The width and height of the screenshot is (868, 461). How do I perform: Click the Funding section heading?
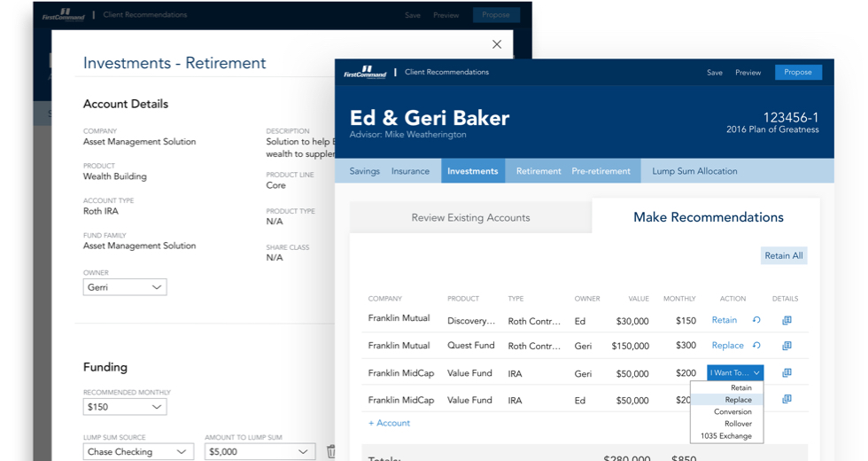click(x=105, y=367)
